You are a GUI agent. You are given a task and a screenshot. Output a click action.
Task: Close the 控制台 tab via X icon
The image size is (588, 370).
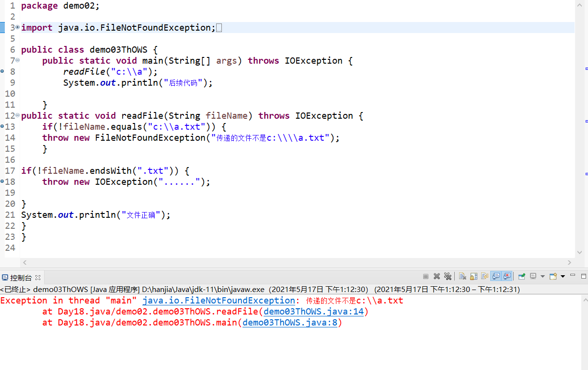coord(38,277)
